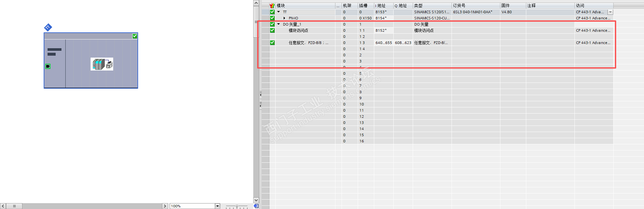Sort by the 机架 column header

pyautogui.click(x=350, y=5)
